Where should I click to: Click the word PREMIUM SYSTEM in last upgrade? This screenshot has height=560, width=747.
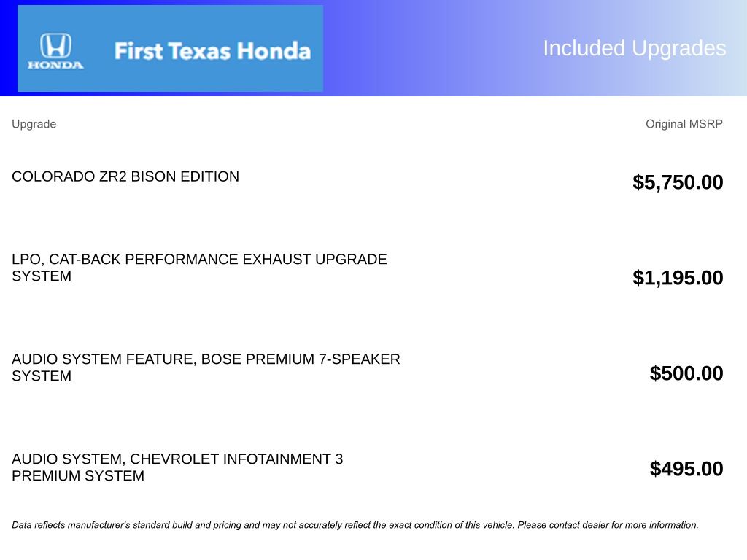(78, 476)
